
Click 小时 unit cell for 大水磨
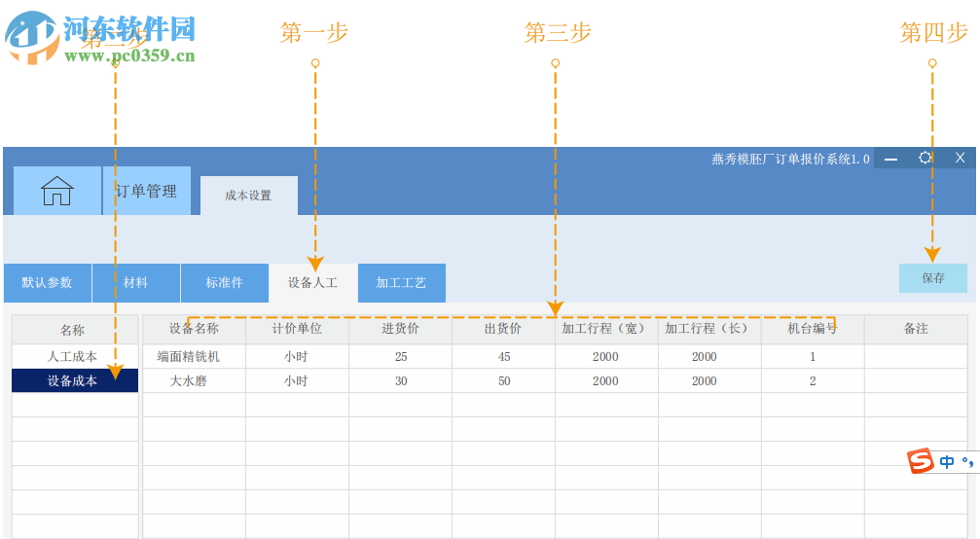[x=297, y=381]
